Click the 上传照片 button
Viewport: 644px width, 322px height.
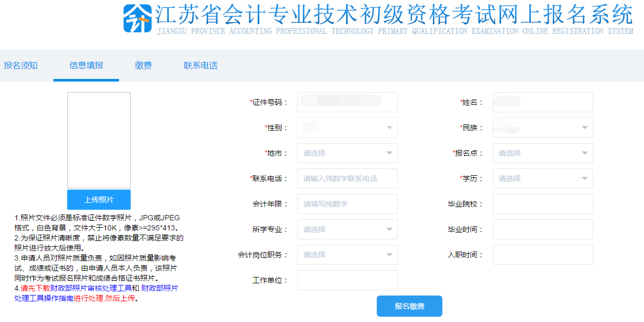click(x=99, y=200)
